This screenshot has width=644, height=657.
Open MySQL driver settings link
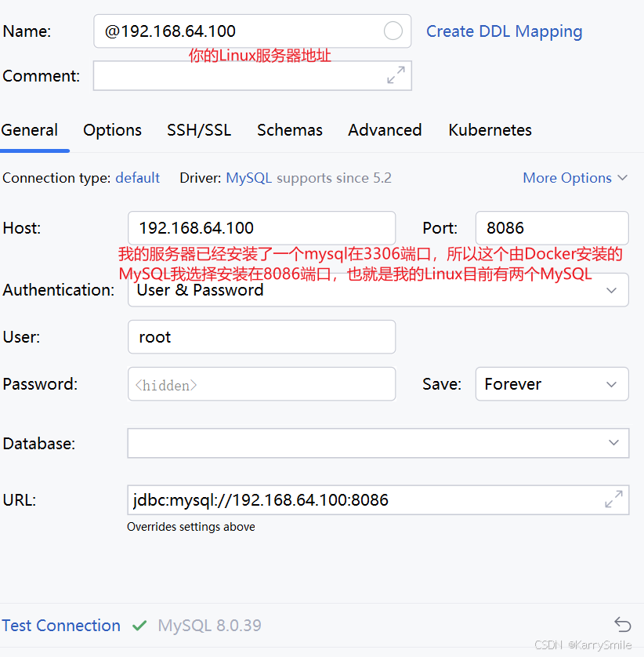tap(248, 178)
